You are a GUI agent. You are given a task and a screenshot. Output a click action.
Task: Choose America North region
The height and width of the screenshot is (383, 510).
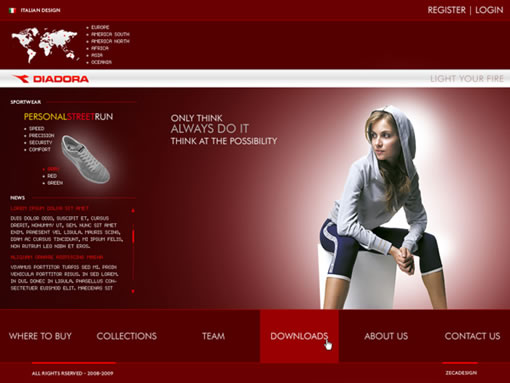coord(110,41)
